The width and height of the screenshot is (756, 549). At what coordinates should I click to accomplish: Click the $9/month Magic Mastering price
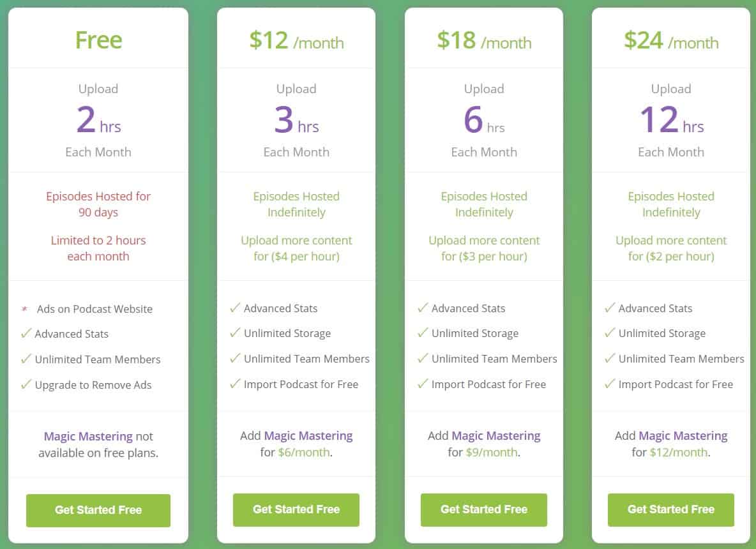click(492, 453)
